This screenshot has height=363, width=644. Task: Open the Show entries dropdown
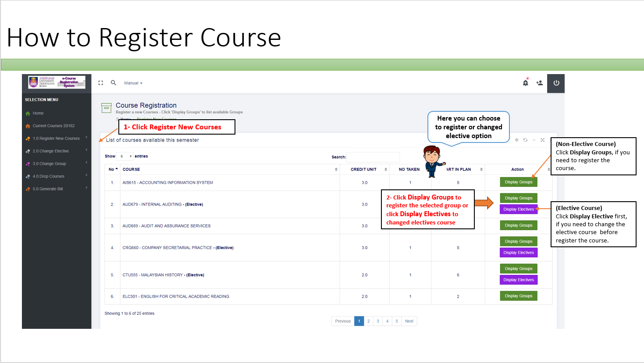[x=125, y=156]
